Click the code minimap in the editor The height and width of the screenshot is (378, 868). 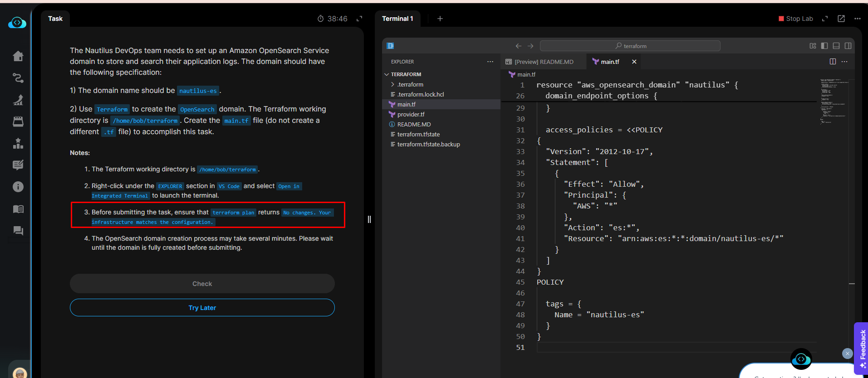834,102
